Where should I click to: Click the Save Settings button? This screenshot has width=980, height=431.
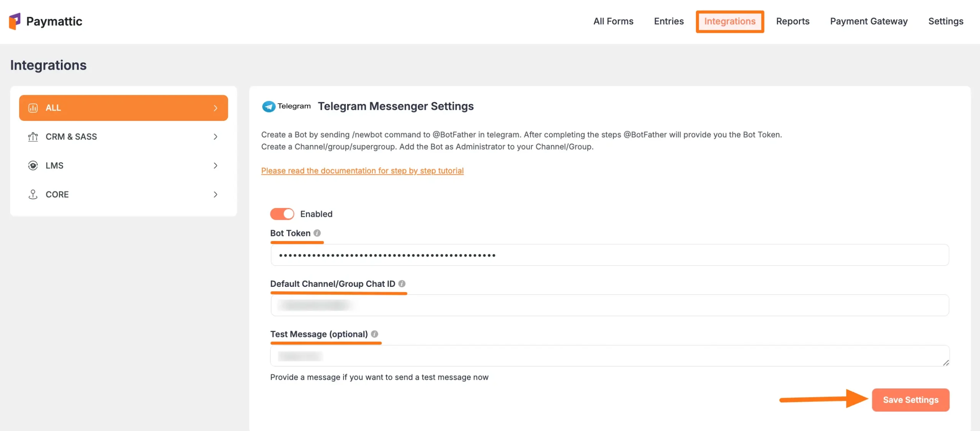(910, 400)
